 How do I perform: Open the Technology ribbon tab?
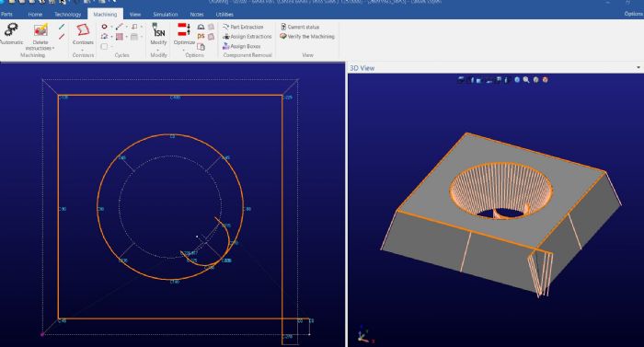pyautogui.click(x=68, y=15)
